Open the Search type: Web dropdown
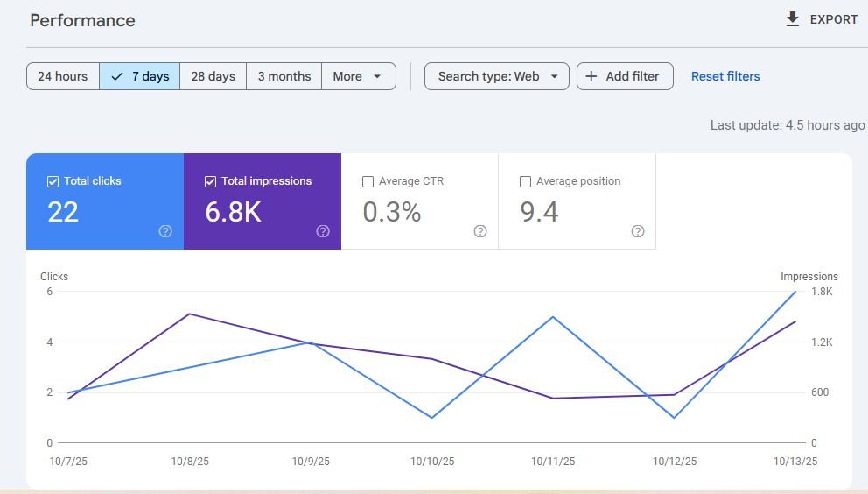This screenshot has height=494, width=868. [496, 76]
